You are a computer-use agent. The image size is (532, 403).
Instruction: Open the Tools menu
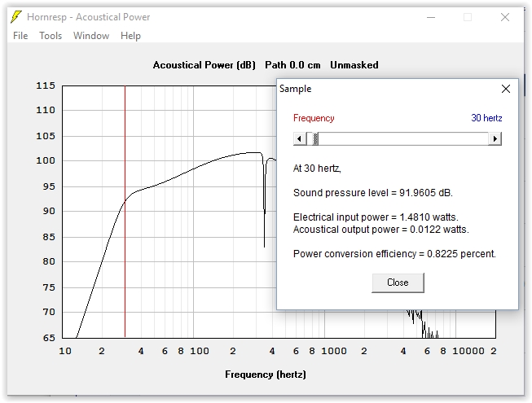51,36
